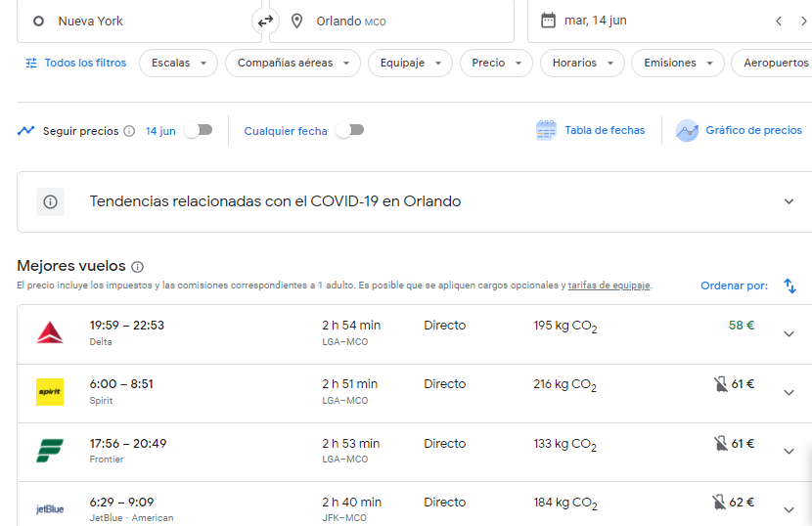Click the 195 kg CO2 emissions value
The image size is (812, 526).
[565, 327]
